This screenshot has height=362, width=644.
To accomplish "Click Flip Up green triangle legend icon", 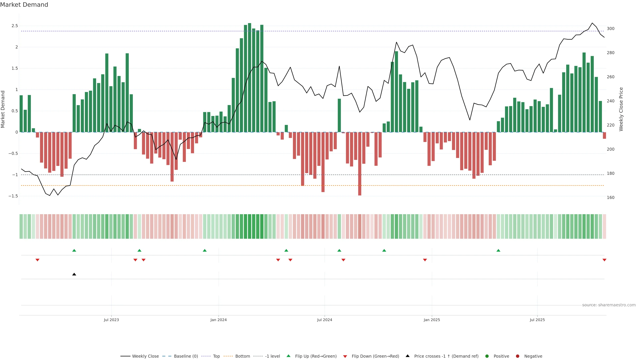I will (x=288, y=356).
